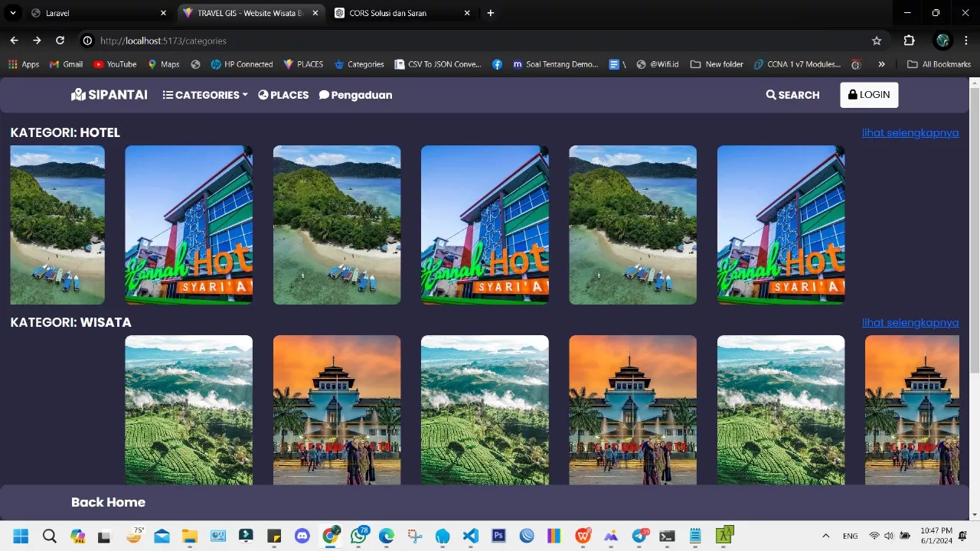Open the CCNA 1 v7 Modules bookmark
The width and height of the screenshot is (980, 551).
pyautogui.click(x=797, y=64)
